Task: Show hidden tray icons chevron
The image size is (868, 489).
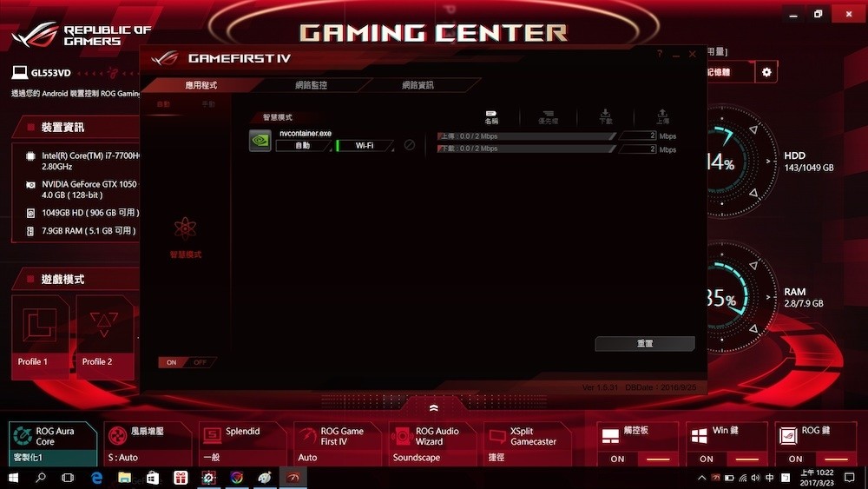Action: pos(702,478)
